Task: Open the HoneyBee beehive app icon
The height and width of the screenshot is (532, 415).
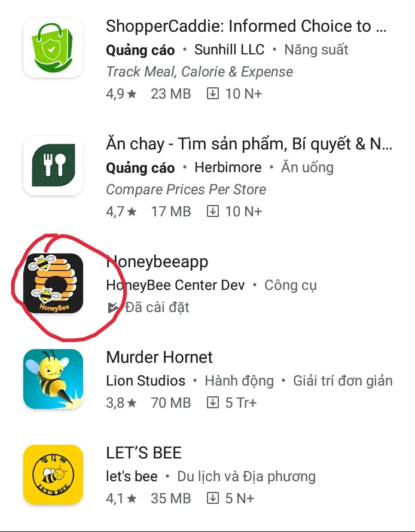Action: click(x=53, y=283)
